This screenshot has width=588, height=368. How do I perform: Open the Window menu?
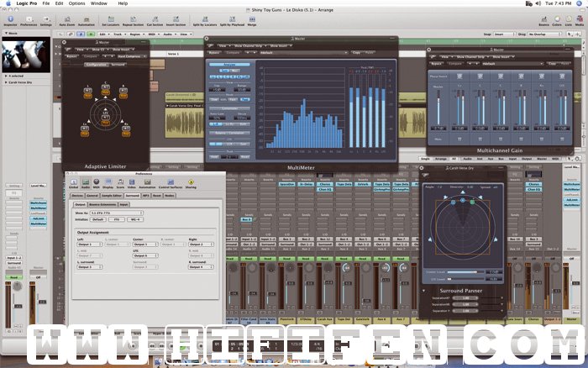pos(99,3)
